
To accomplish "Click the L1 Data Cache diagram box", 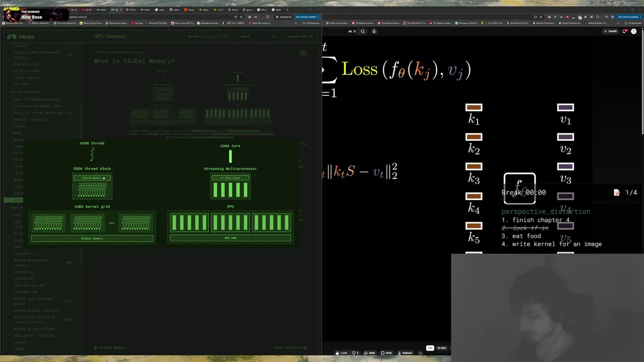I will [x=230, y=178].
